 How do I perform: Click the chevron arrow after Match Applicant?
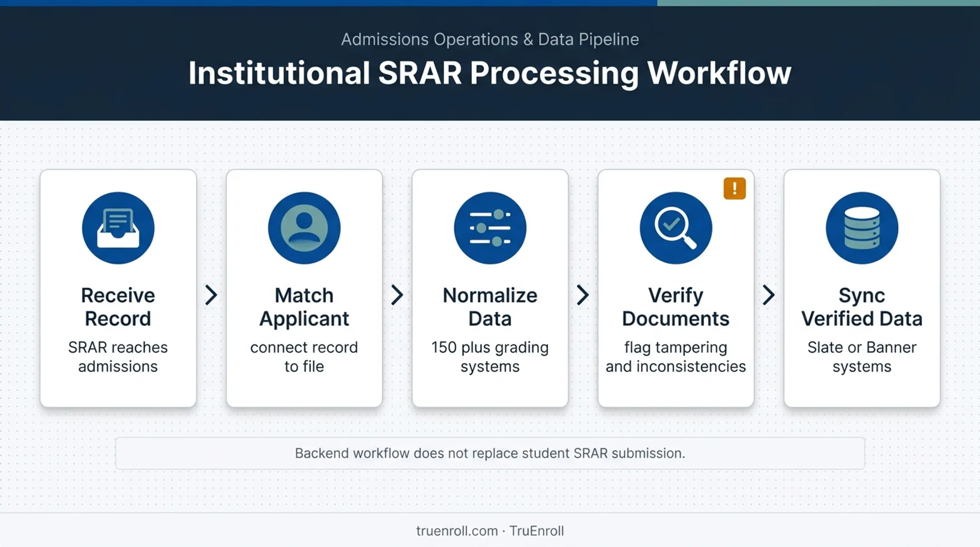[x=397, y=295]
